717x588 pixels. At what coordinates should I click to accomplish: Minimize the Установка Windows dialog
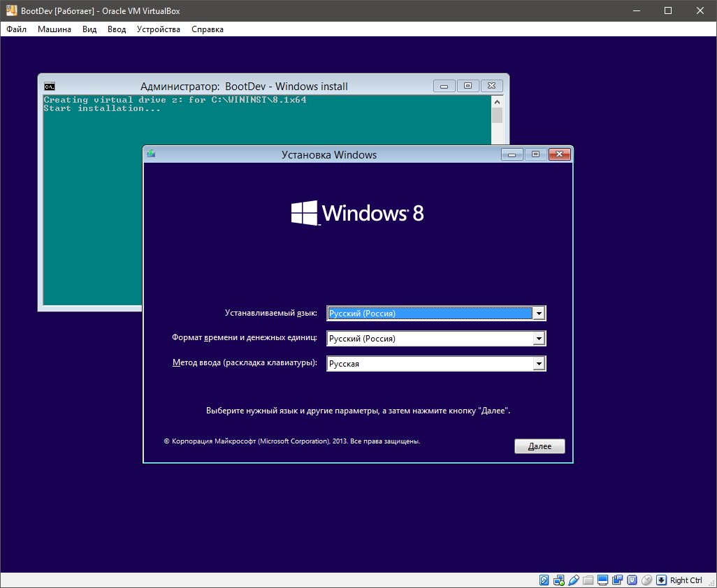512,154
